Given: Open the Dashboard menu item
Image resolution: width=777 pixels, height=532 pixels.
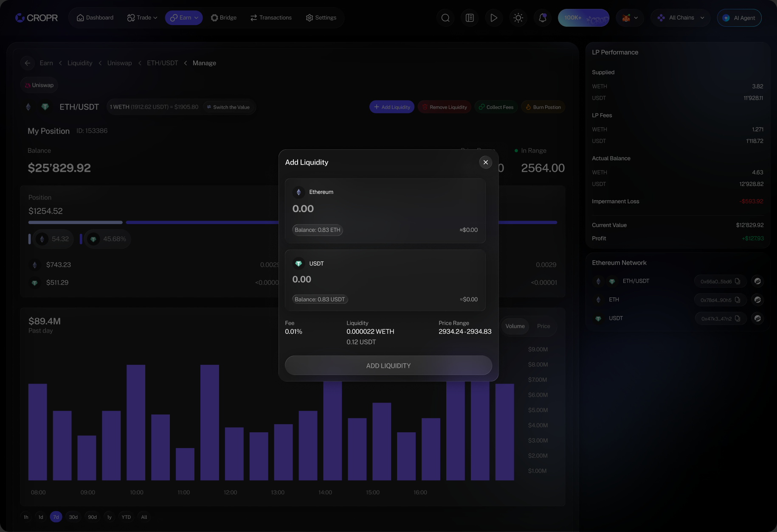Looking at the screenshot, I should click(95, 18).
